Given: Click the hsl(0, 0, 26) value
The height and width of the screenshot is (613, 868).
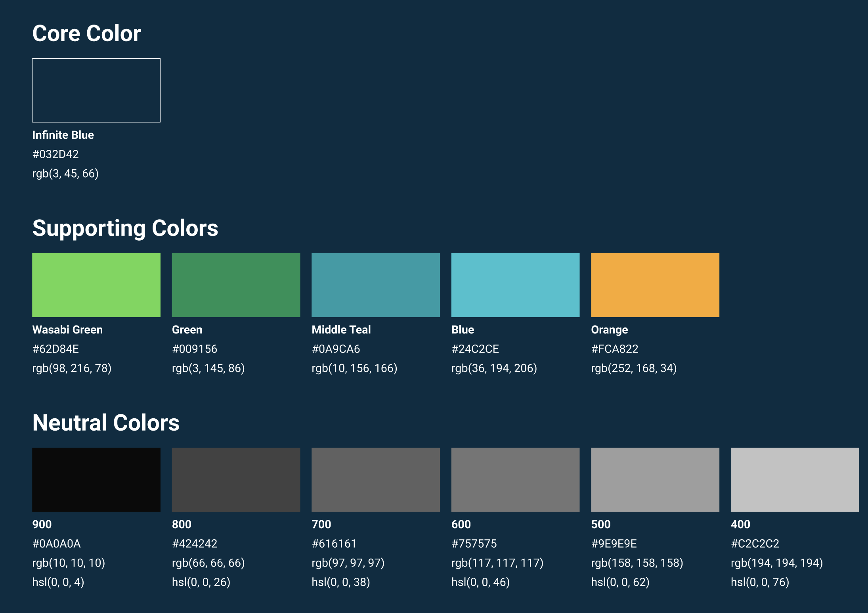Looking at the screenshot, I should [201, 582].
